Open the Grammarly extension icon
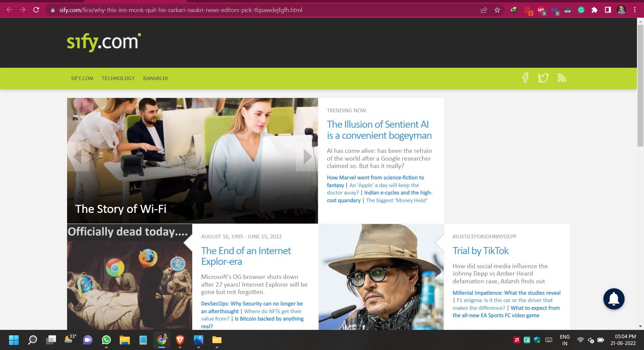This screenshot has height=350, width=644. [581, 10]
